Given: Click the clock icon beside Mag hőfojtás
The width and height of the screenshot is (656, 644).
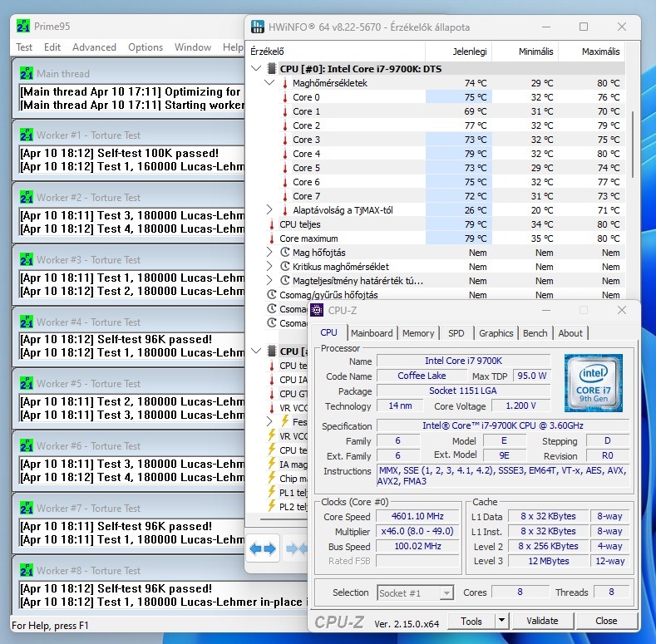Looking at the screenshot, I should click(x=285, y=252).
